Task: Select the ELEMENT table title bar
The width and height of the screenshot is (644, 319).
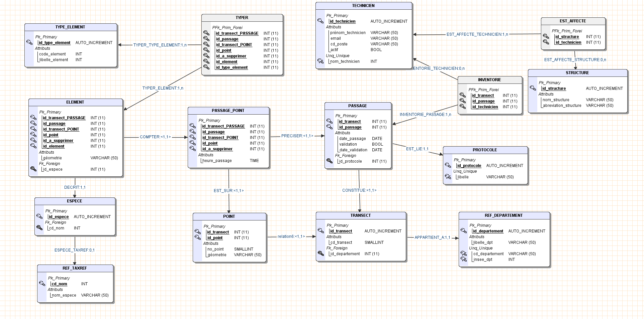Action: click(76, 102)
